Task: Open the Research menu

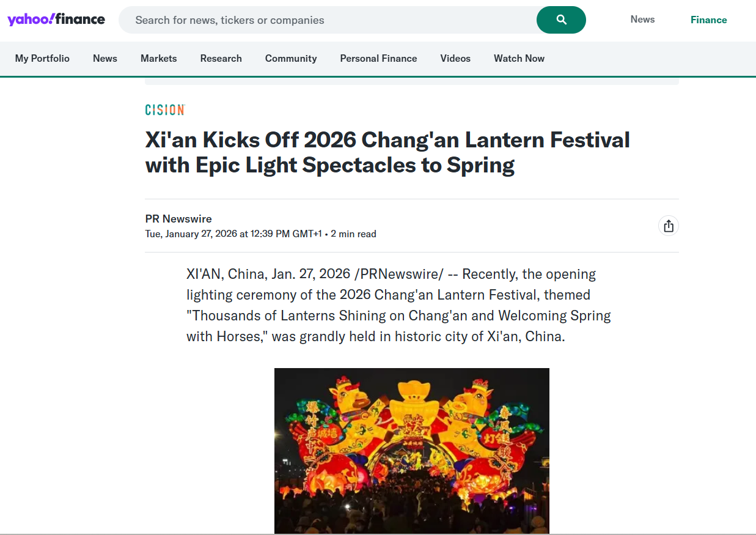Action: click(221, 59)
